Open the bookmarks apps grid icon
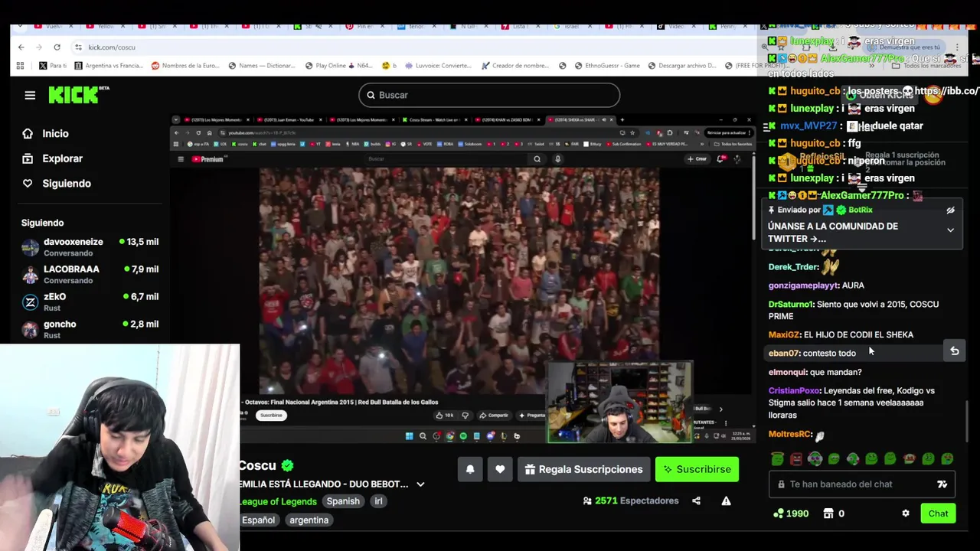The height and width of the screenshot is (551, 980). pos(20,66)
